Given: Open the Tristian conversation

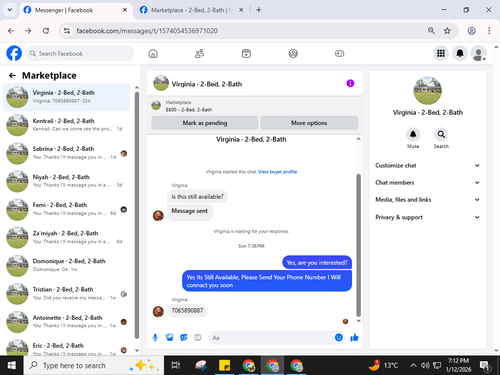Looking at the screenshot, I should coord(67,294).
